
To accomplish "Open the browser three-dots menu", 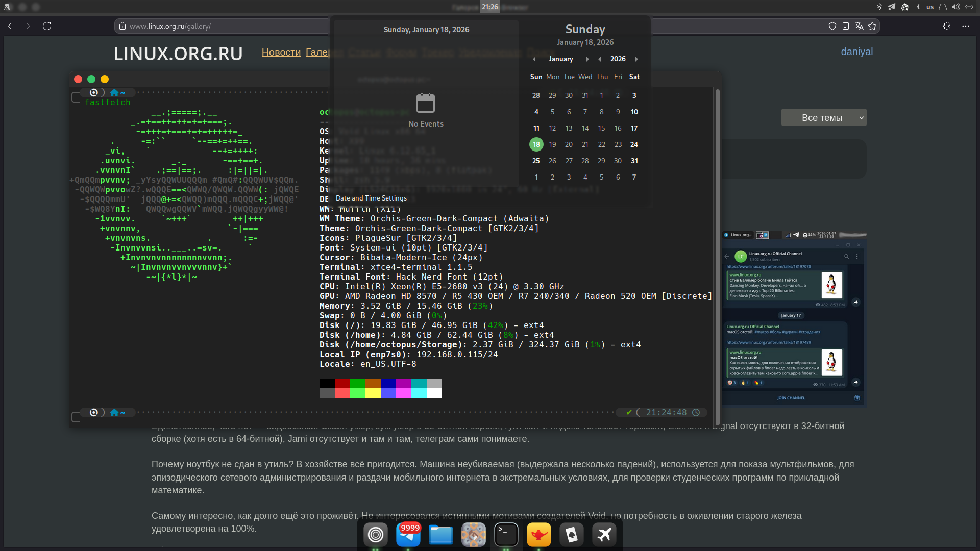I will pos(965,26).
